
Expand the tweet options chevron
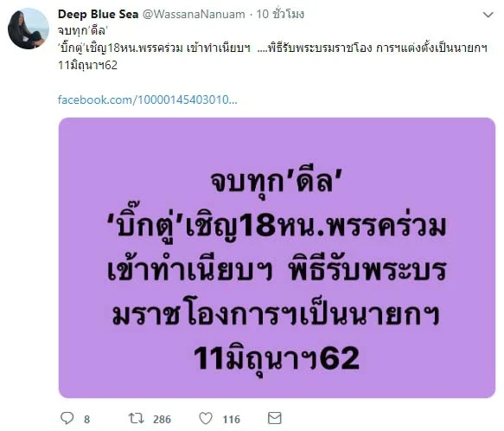(488, 15)
